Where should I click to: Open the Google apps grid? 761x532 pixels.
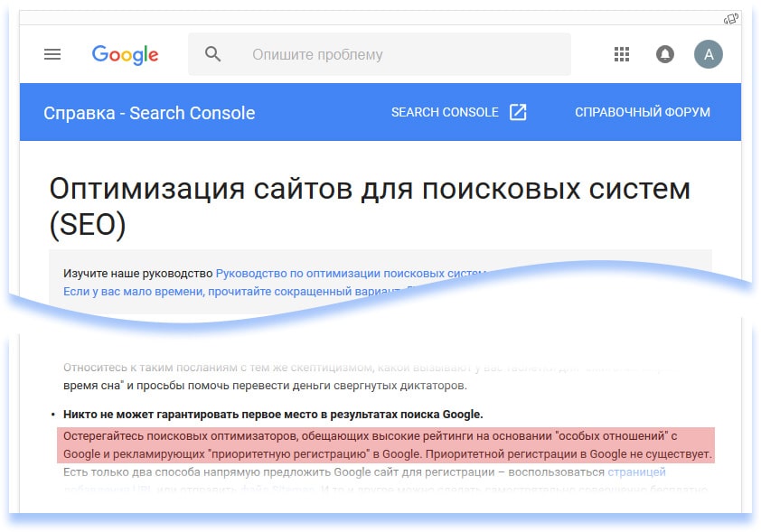(622, 54)
